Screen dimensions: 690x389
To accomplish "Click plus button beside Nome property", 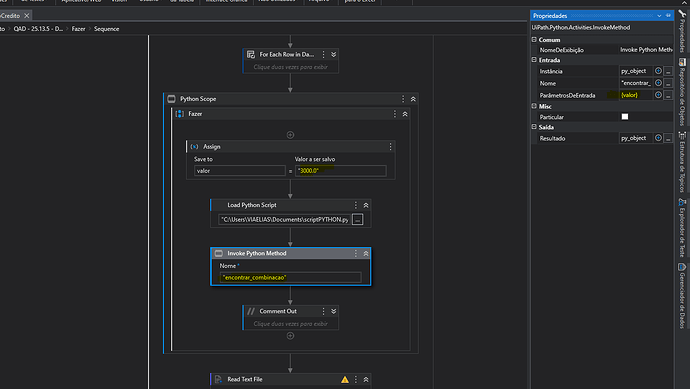I will [x=658, y=83].
